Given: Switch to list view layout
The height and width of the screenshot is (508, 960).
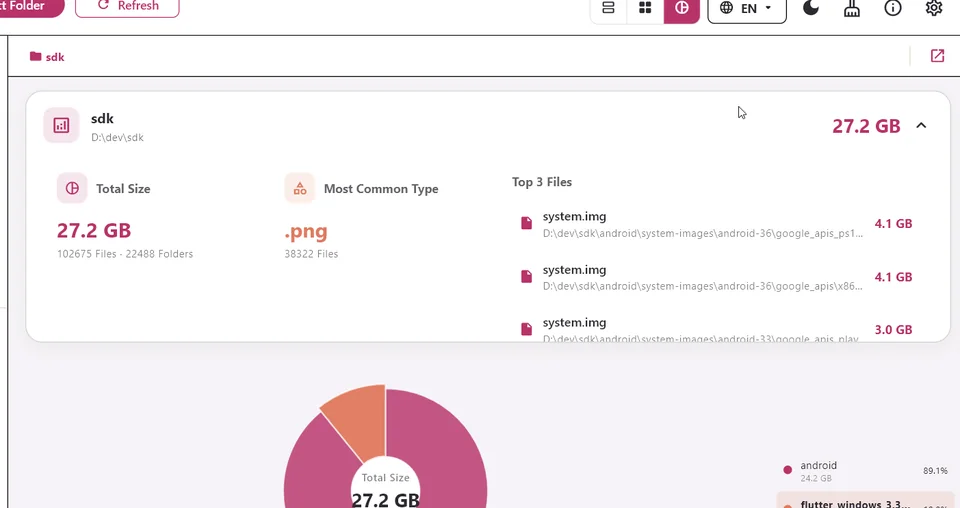Looking at the screenshot, I should coord(608,8).
